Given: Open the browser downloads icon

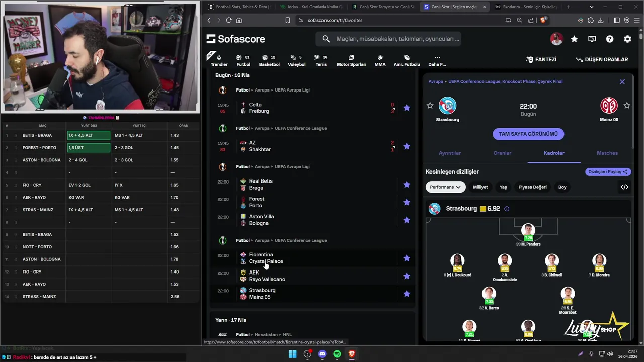Looking at the screenshot, I should tap(601, 20).
